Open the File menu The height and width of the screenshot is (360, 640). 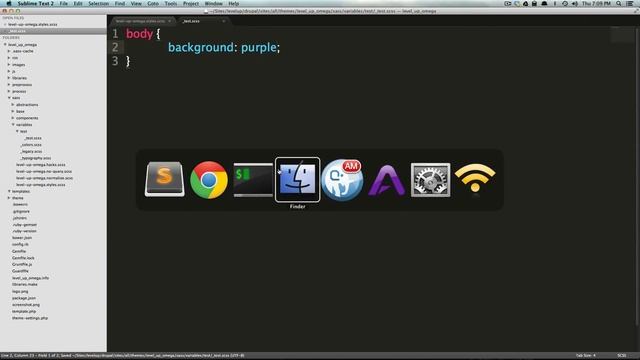coord(64,3)
